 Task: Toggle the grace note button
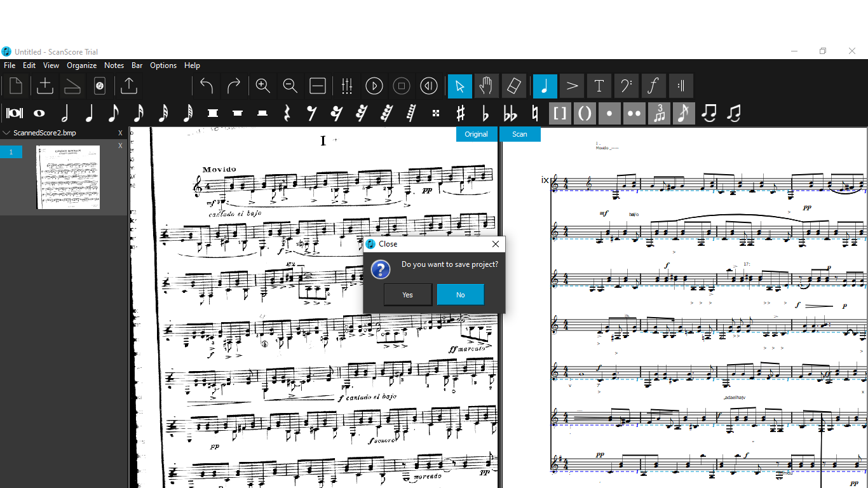coord(684,113)
